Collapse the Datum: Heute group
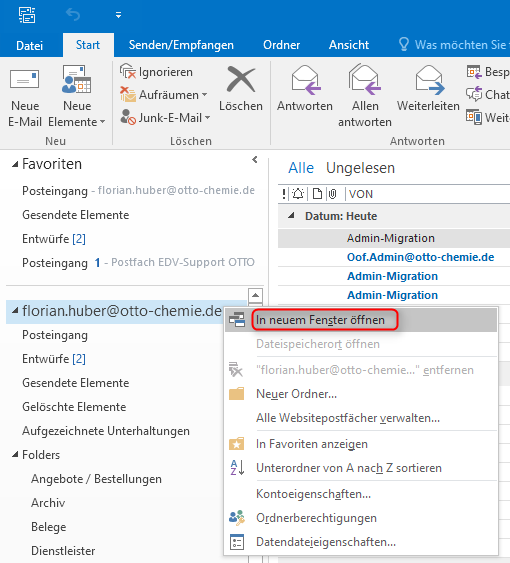This screenshot has height=563, width=510. [x=291, y=216]
